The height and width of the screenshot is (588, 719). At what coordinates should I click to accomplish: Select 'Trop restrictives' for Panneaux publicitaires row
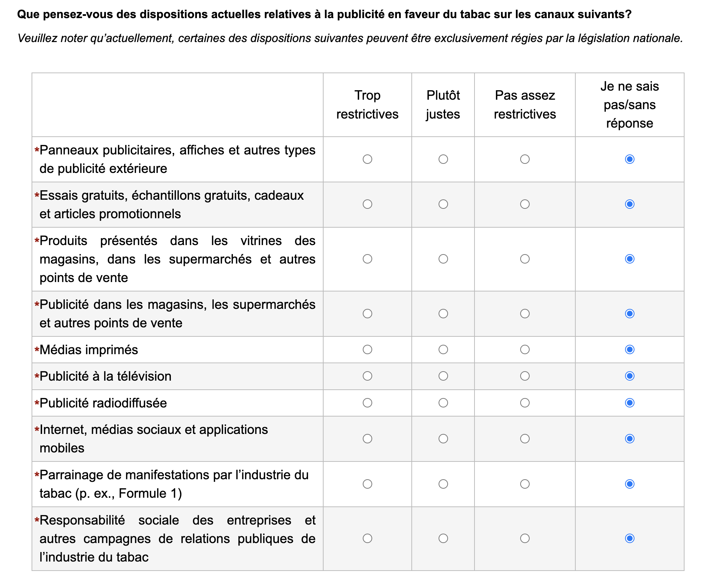tap(367, 159)
